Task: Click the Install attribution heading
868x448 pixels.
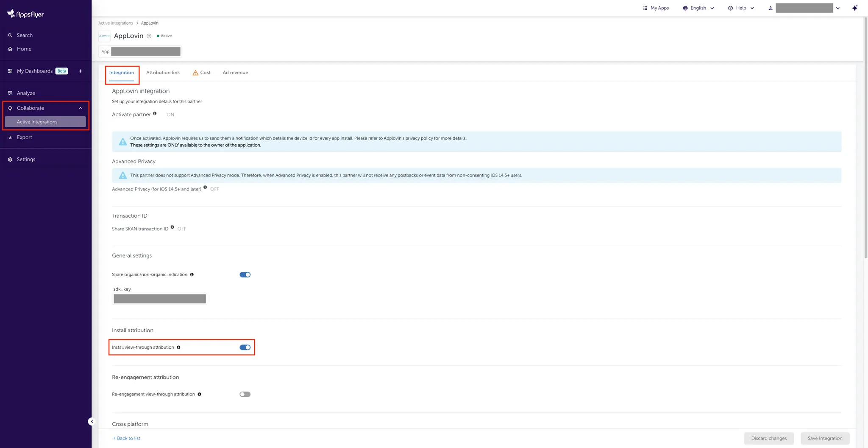Action: (133, 330)
